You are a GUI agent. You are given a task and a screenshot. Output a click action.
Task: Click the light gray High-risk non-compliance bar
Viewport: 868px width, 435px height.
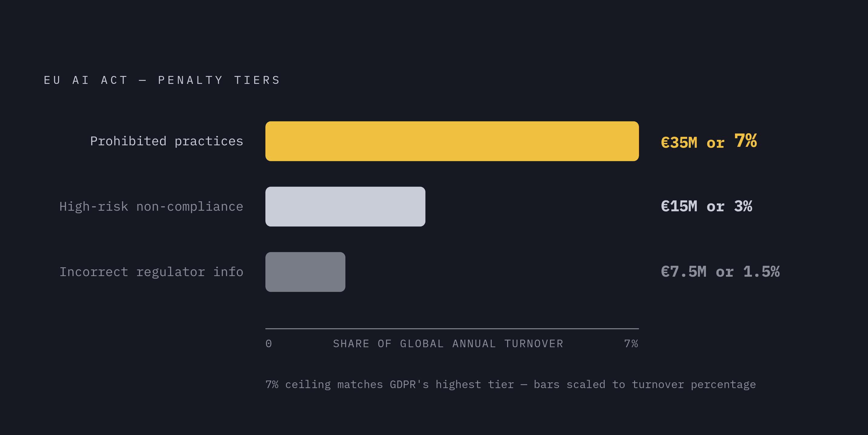pos(345,206)
